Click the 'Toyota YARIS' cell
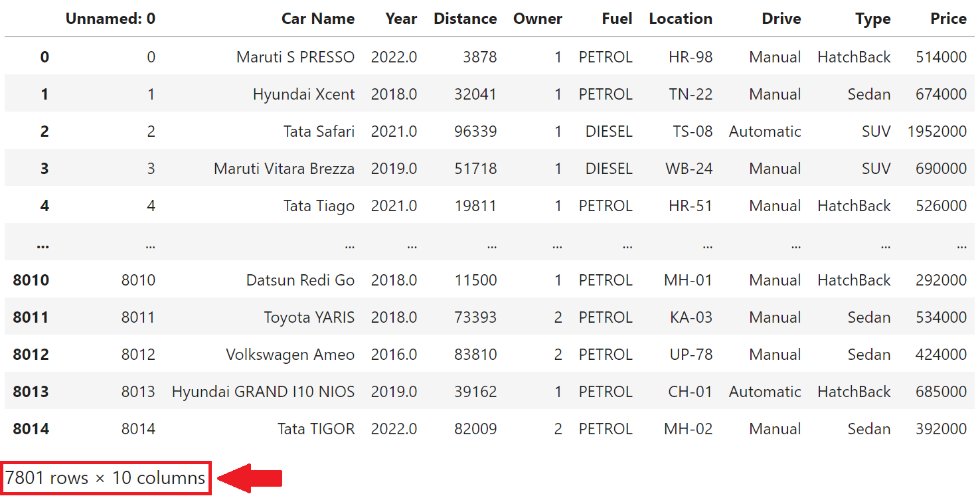The image size is (980, 496). click(x=309, y=317)
